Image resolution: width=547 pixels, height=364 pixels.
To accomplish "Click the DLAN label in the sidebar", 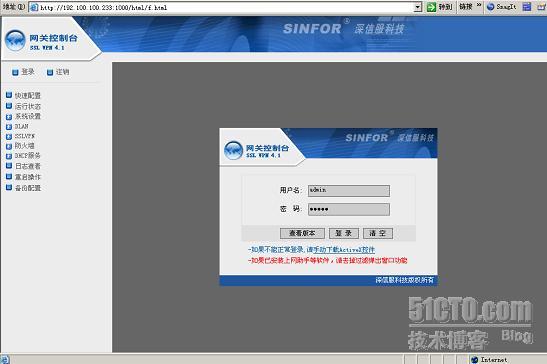I will coord(21,126).
